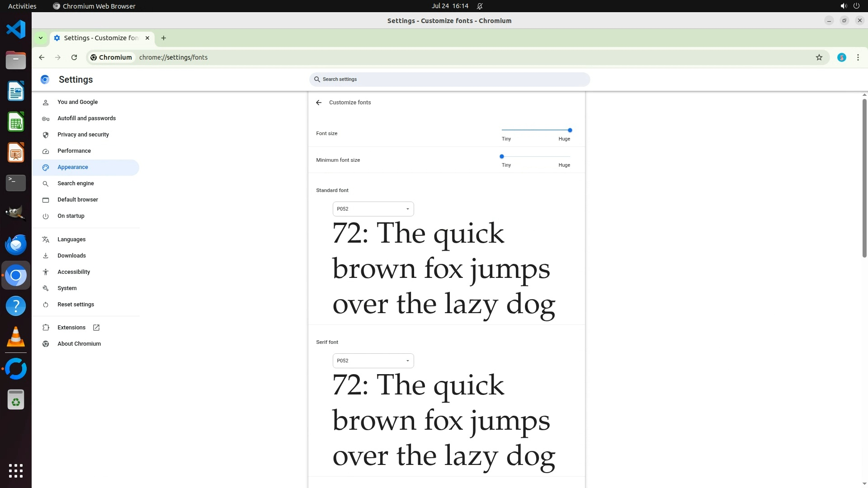Reload the page using the refresh icon
868x488 pixels.
[74, 57]
